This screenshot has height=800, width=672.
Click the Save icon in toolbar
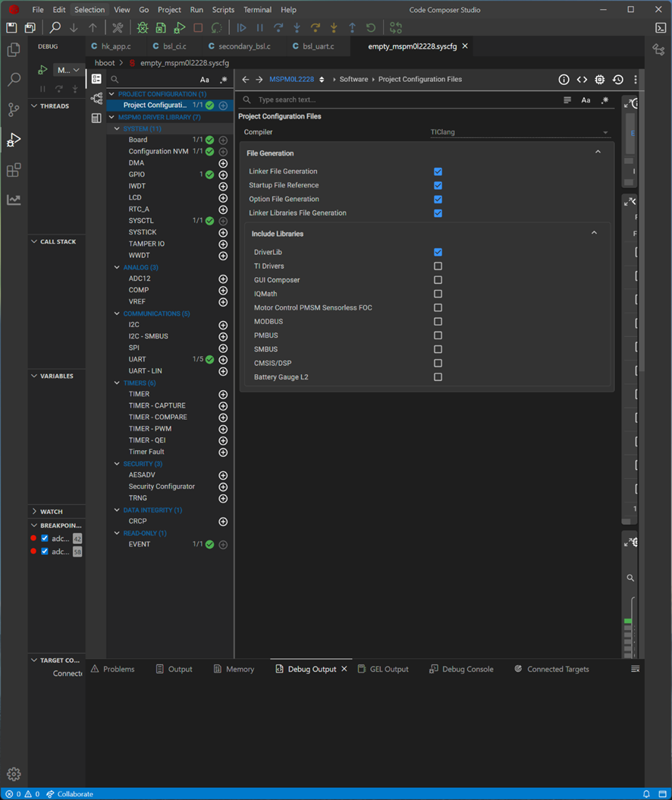click(11, 27)
